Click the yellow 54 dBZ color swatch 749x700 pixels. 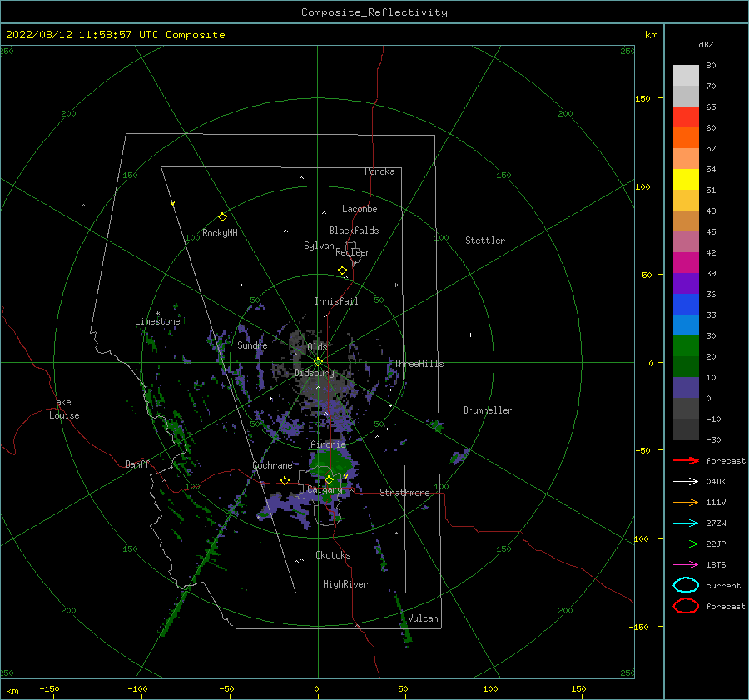point(686,179)
